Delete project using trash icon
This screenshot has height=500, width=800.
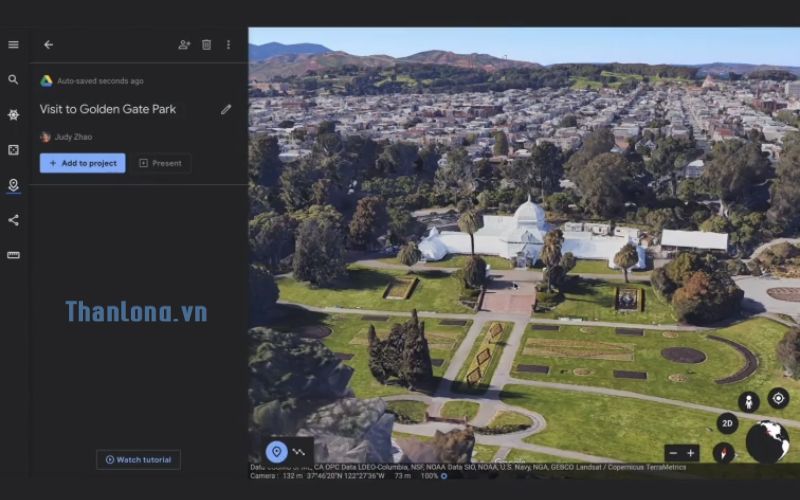(206, 45)
